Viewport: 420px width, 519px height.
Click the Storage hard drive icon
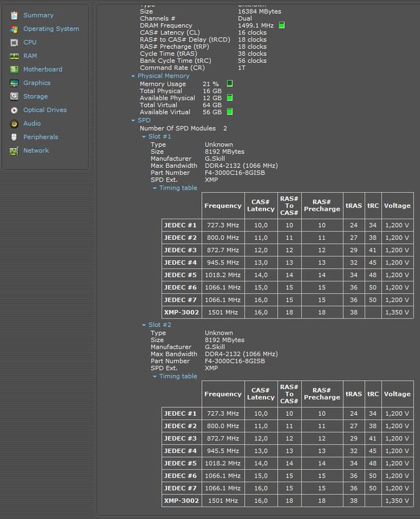click(14, 96)
